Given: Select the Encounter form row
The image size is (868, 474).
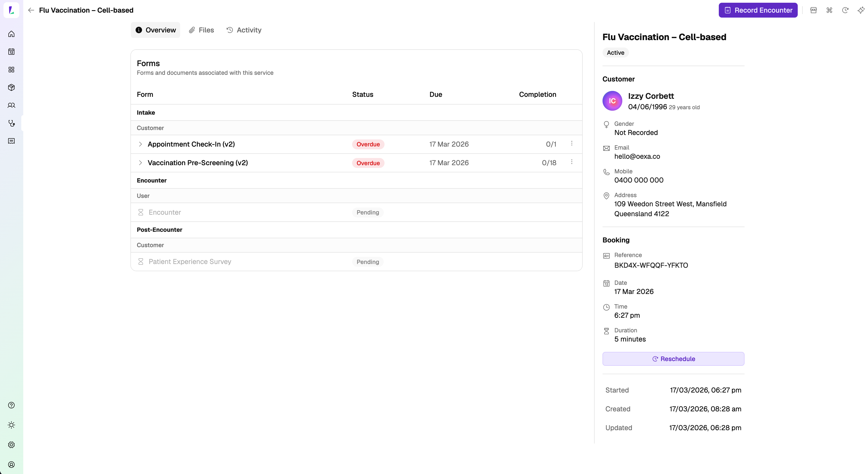Looking at the screenshot, I should (356, 212).
